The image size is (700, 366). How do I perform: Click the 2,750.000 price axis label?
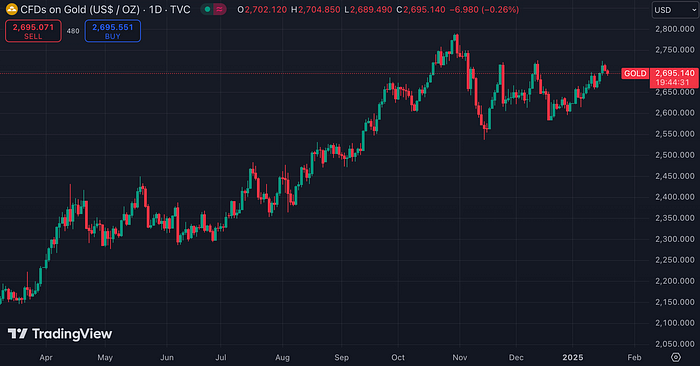[x=675, y=50]
